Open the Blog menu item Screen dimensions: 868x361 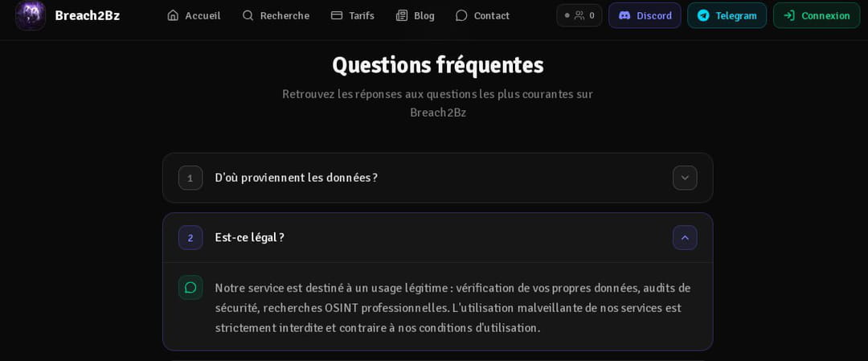[x=416, y=15]
